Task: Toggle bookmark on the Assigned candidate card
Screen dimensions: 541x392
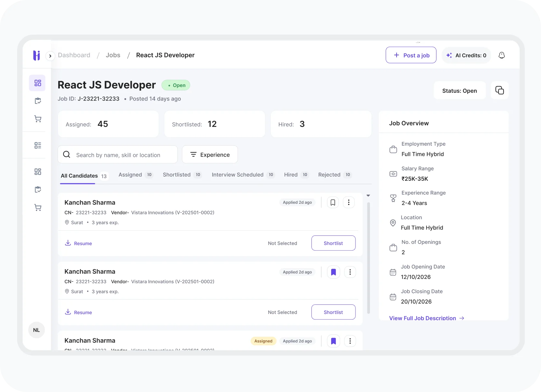Action: click(x=333, y=341)
